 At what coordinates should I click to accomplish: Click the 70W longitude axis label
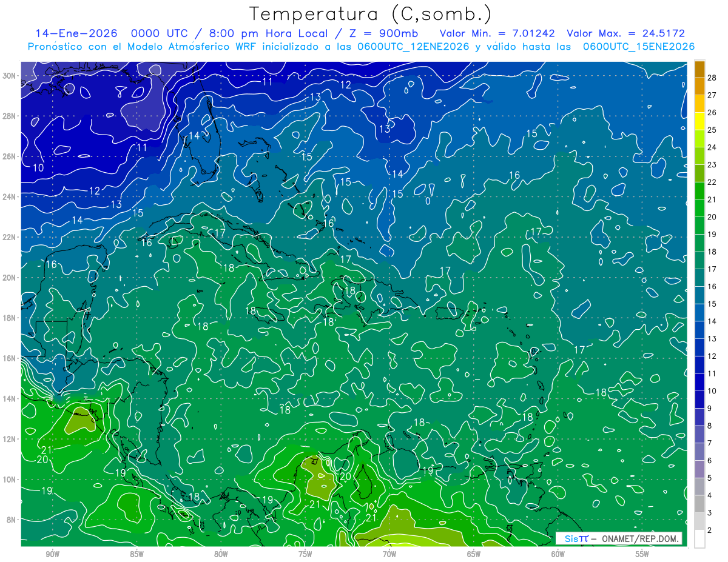tap(389, 554)
